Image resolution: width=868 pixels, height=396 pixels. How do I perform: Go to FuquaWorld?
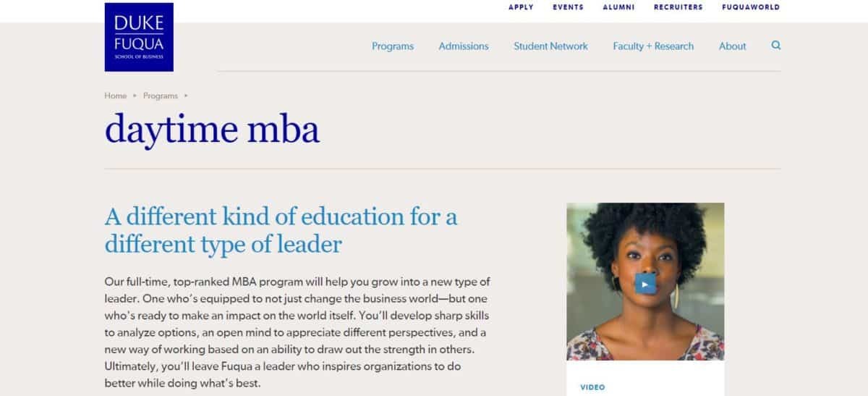pyautogui.click(x=751, y=7)
